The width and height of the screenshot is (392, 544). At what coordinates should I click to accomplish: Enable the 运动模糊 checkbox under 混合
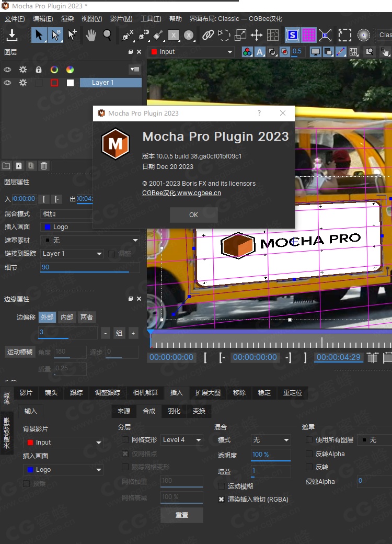tap(221, 486)
